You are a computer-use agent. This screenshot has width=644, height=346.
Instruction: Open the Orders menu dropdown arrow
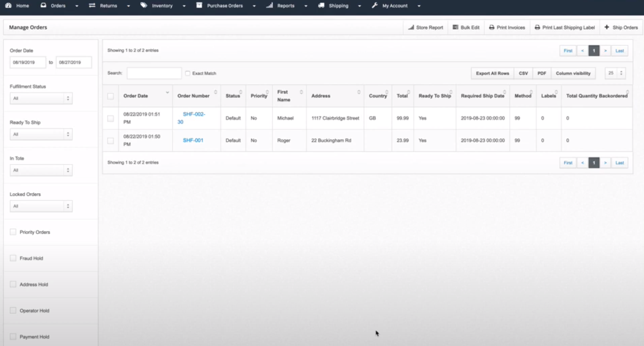pos(77,5)
